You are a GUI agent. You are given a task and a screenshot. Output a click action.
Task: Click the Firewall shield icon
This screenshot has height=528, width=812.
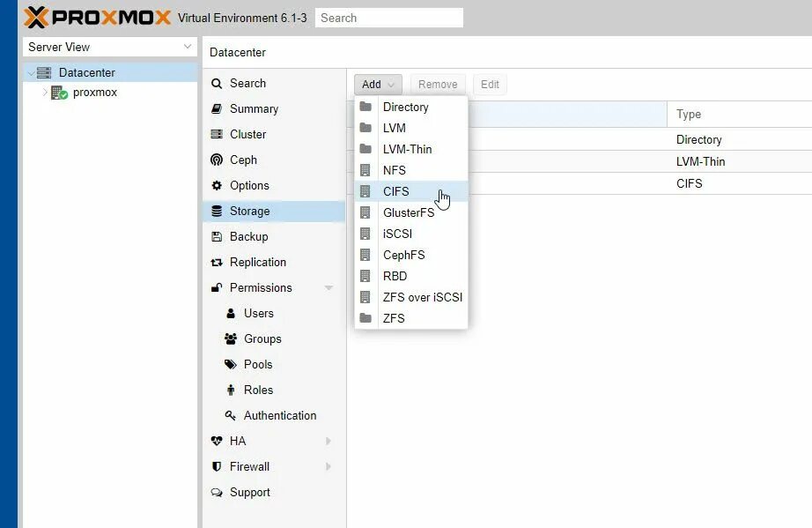coord(217,466)
